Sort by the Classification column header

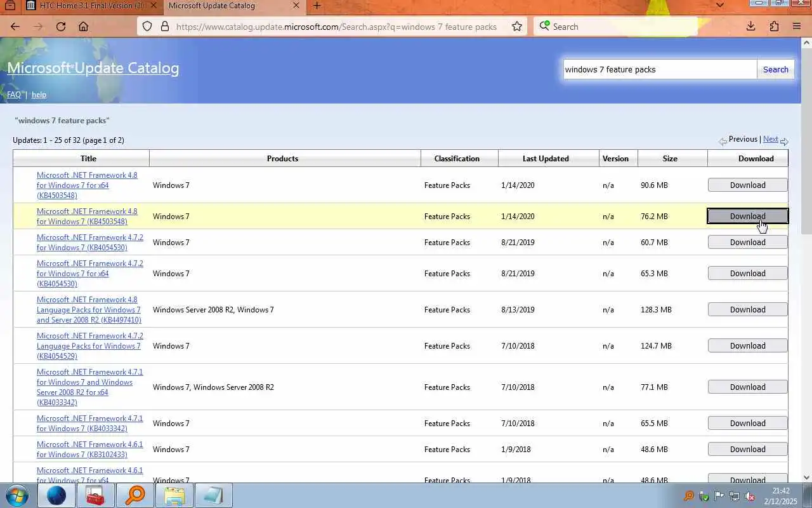pos(457,158)
